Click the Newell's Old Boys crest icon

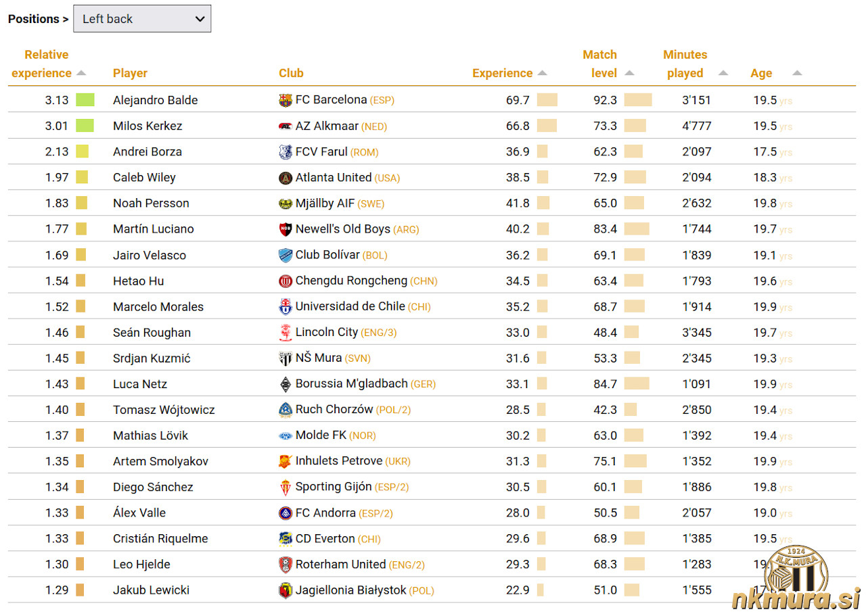point(286,229)
